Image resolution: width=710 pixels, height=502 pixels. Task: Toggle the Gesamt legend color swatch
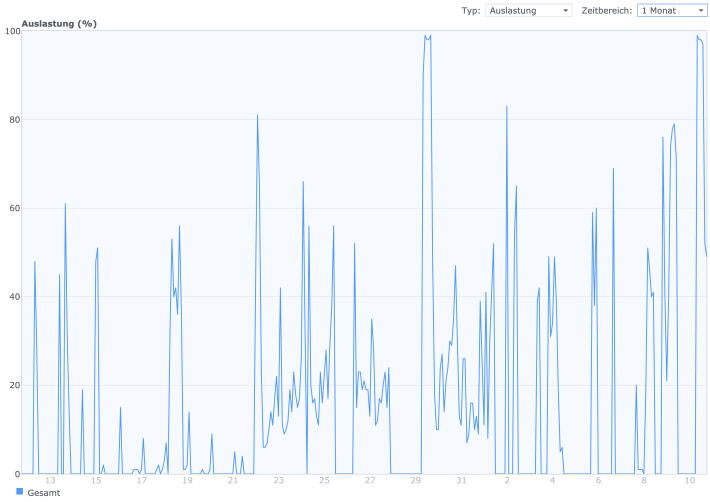[19, 492]
